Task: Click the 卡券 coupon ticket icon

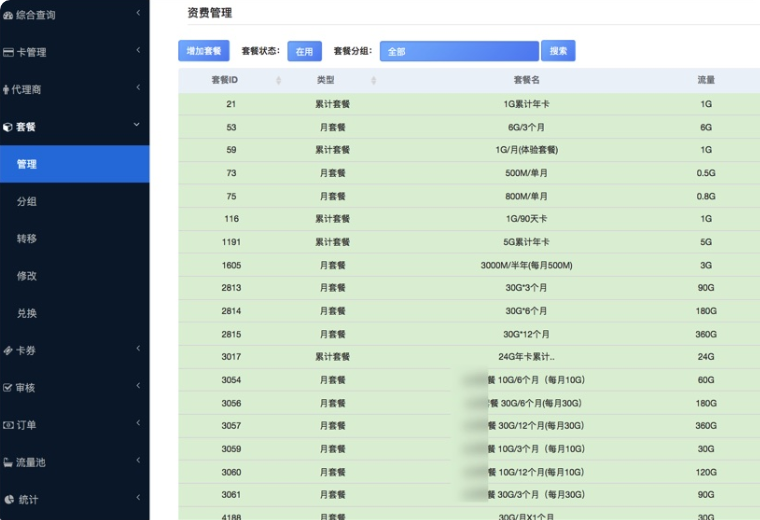Action: [x=8, y=351]
